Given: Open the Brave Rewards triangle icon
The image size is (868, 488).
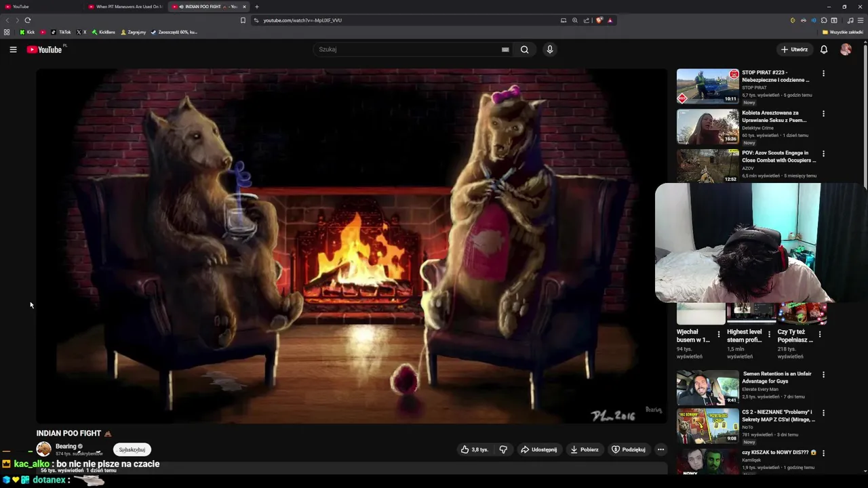Looking at the screenshot, I should [610, 20].
